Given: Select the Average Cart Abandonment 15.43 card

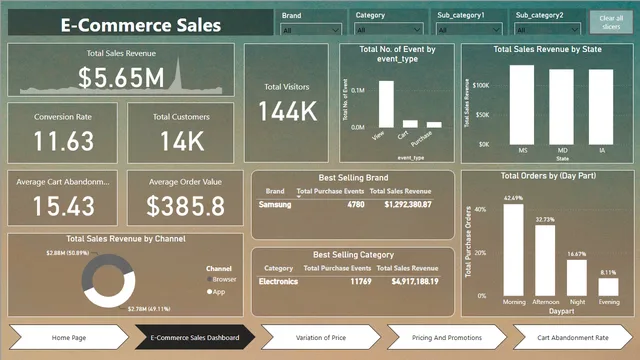Looking at the screenshot, I should (x=63, y=198).
